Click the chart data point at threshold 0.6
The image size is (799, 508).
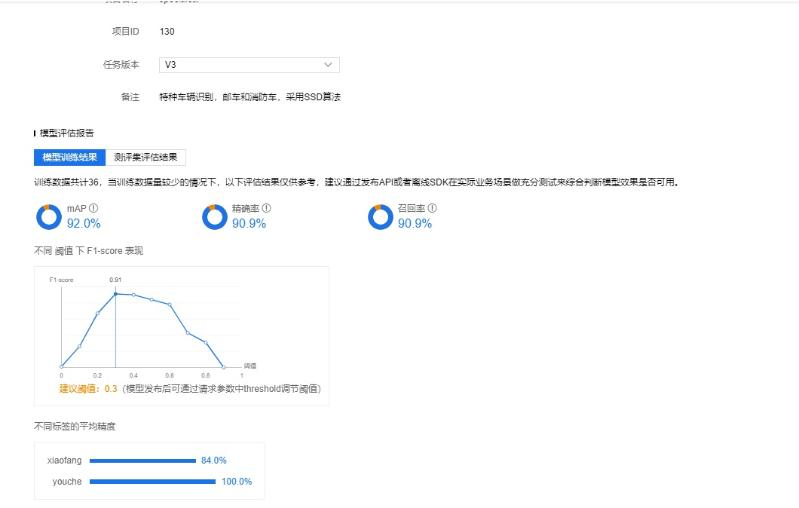(x=170, y=305)
